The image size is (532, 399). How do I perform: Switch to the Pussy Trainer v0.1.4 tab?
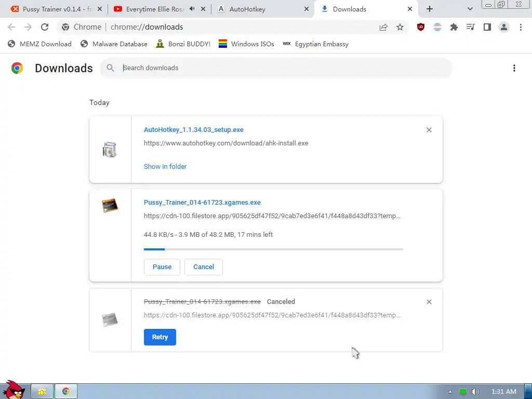click(57, 9)
